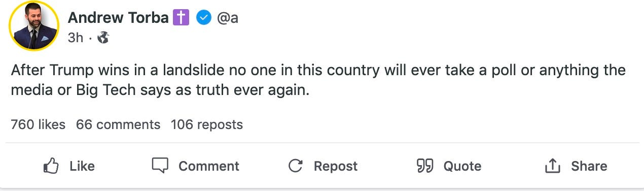Screen dimensions: 644x191
Task: Click the speech bubble Comment icon
Action: (160, 165)
